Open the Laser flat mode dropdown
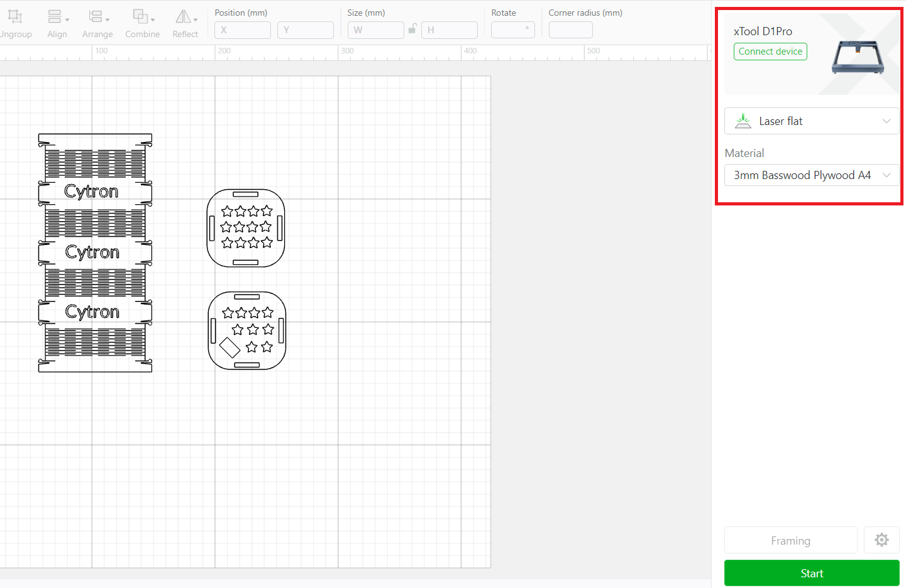Viewport: 906px width, 588px height. click(x=812, y=121)
